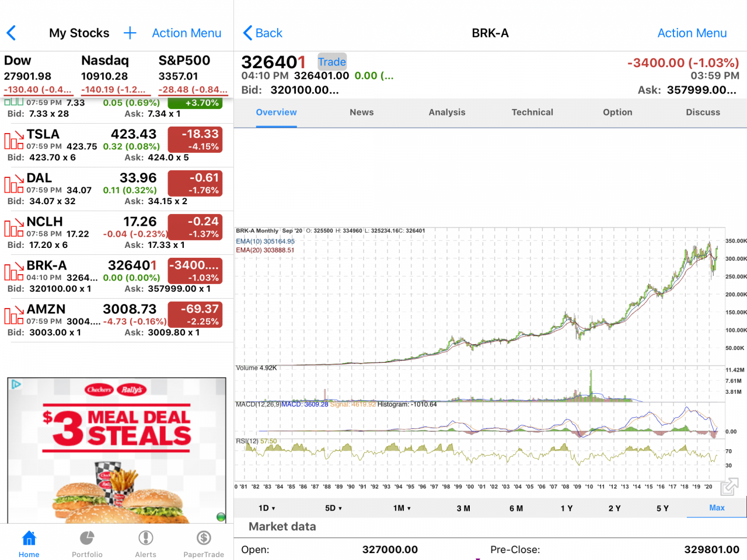Image resolution: width=747 pixels, height=560 pixels.
Task: Select the S&P500 index summary
Action: (193, 75)
